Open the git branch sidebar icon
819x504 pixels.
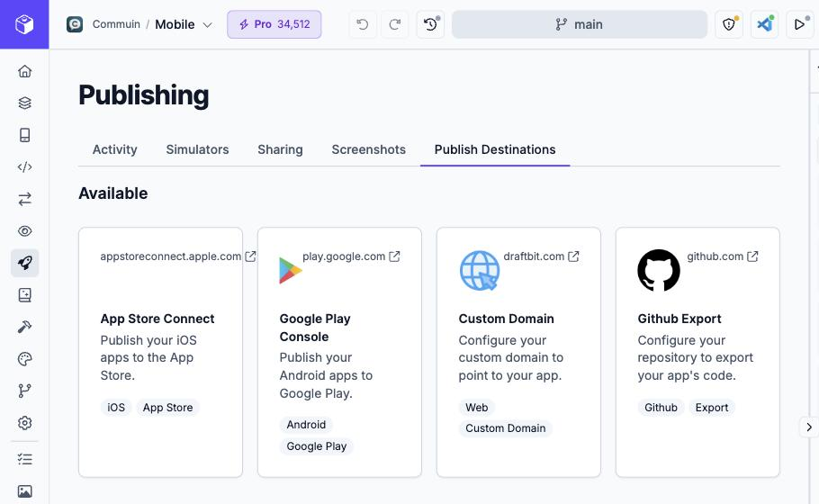[24, 391]
